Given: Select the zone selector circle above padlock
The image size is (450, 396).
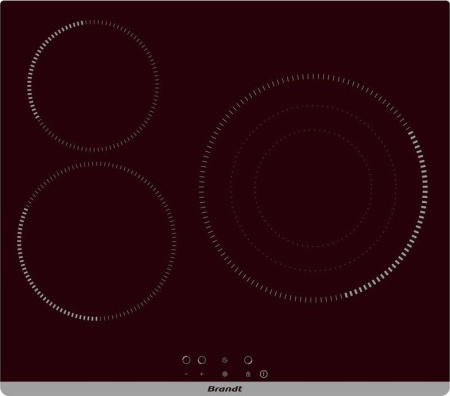Looking at the screenshot, I should [248, 360].
